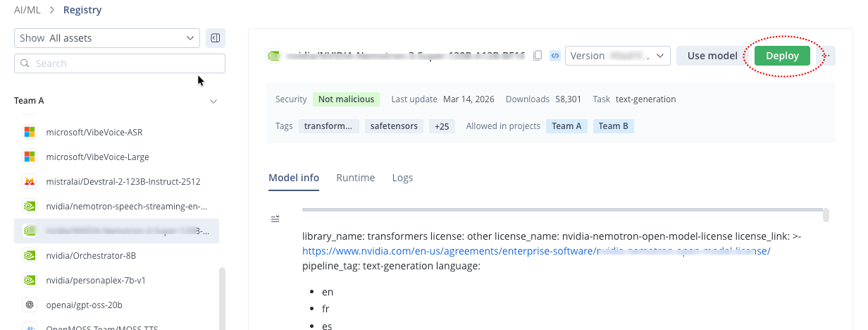Viewport: 868px width, 330px height.
Task: Click the OpenAI logo next to gpt-oss-20b
Action: pos(30,305)
